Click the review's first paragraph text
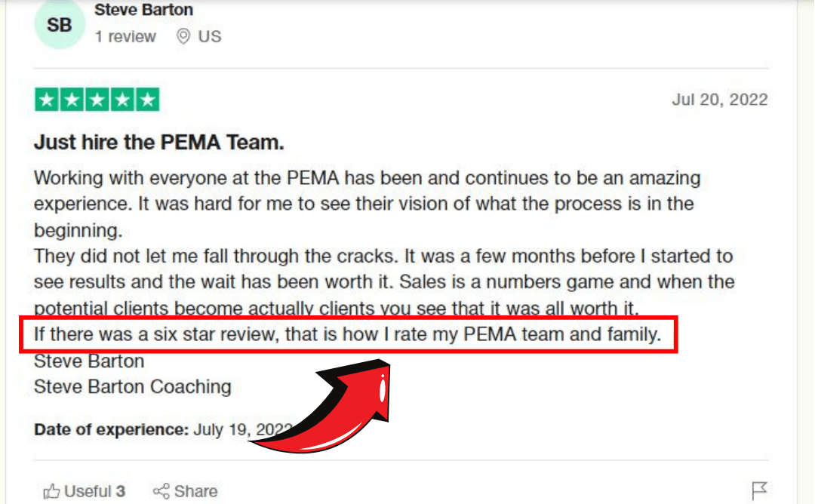815x504 pixels. tap(367, 204)
